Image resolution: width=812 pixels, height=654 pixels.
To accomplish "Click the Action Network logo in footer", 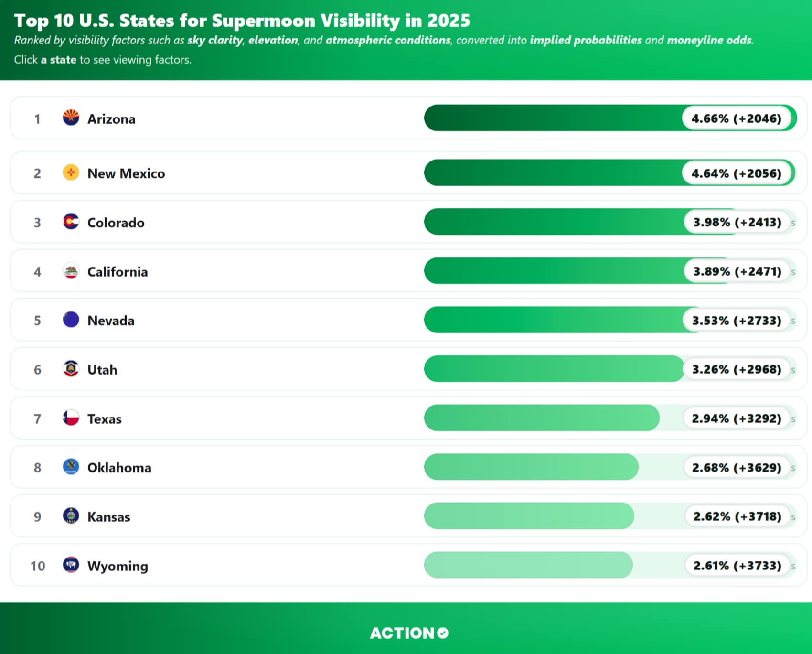I will click(x=409, y=633).
